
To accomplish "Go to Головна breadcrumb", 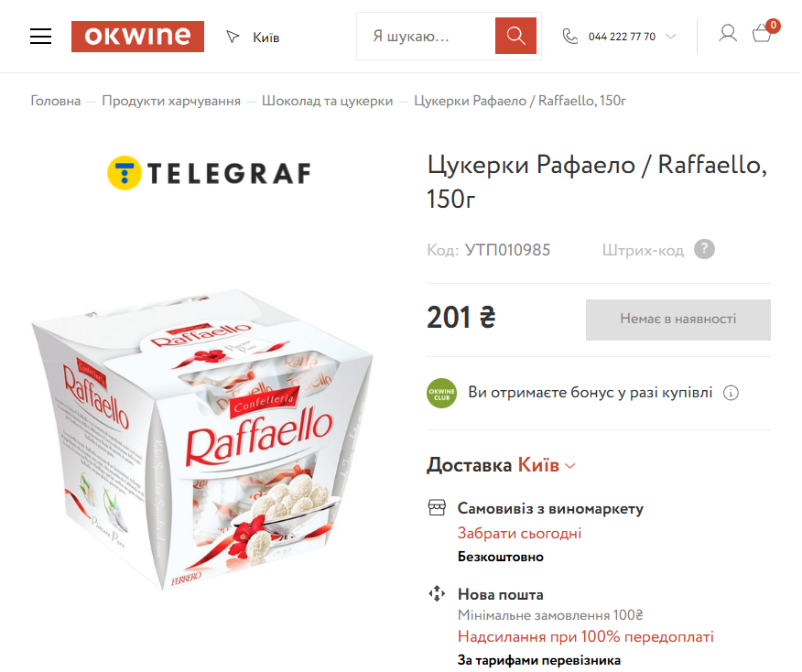I will [56, 101].
